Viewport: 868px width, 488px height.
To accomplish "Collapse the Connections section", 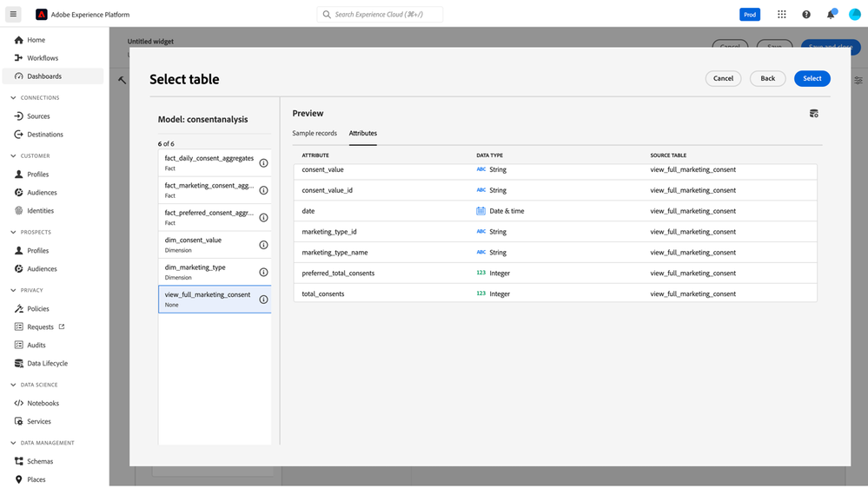I will click(x=13, y=98).
